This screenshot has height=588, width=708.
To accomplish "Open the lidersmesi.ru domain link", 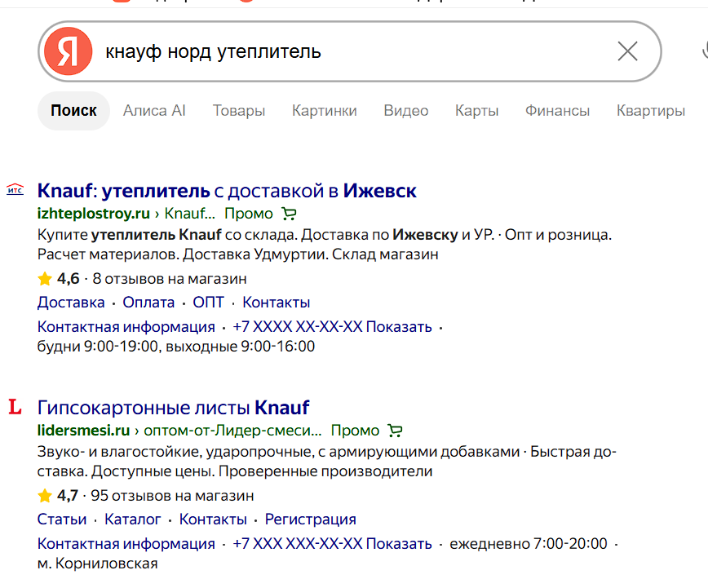I will pos(83,430).
